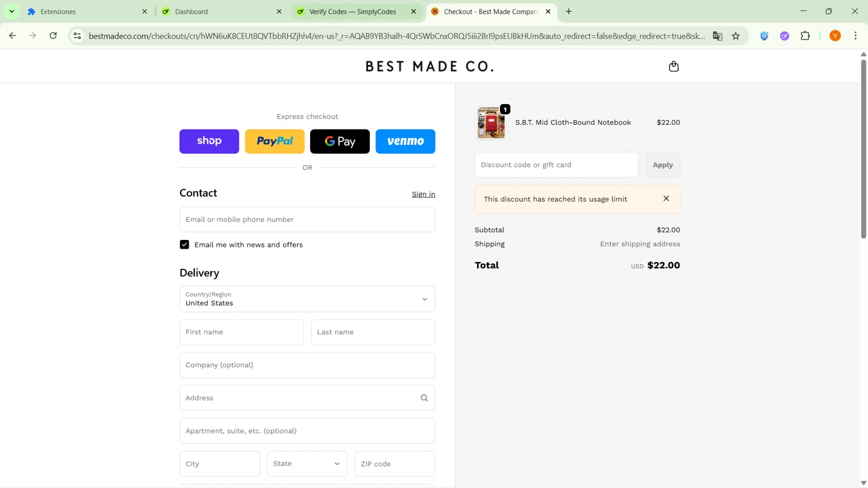
Task: Close the Verify Codes — SimplyCodes tab
Action: (414, 12)
